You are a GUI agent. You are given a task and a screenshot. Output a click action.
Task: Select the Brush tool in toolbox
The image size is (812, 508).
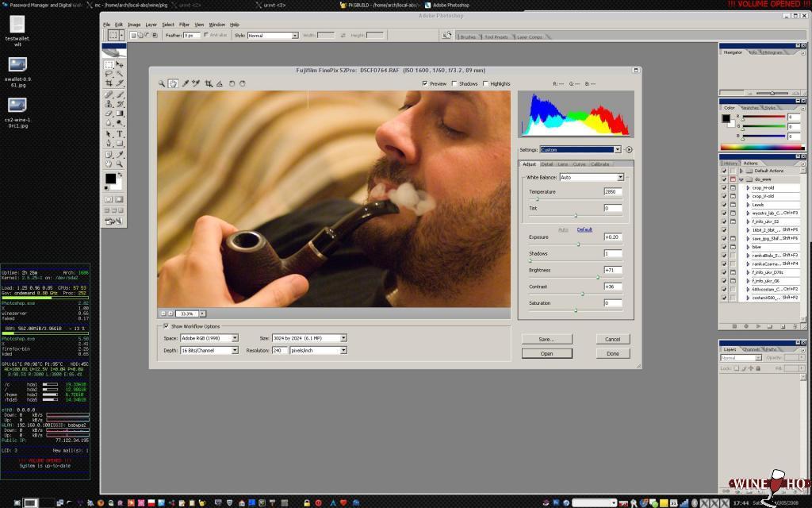click(x=120, y=95)
